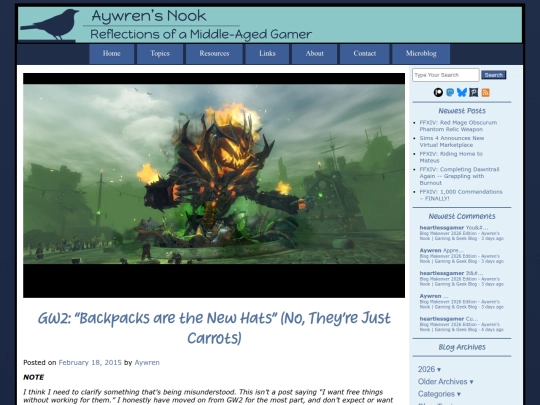Click the bold 'NOTE' text in the post
Screen dimensions: 540x405
pos(33,377)
